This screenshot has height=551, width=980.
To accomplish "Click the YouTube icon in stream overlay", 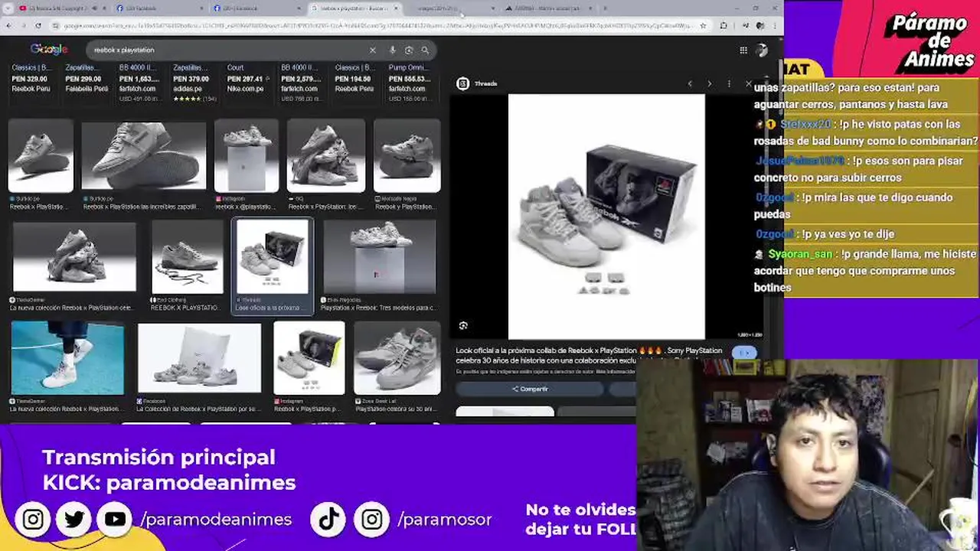I will click(x=115, y=519).
